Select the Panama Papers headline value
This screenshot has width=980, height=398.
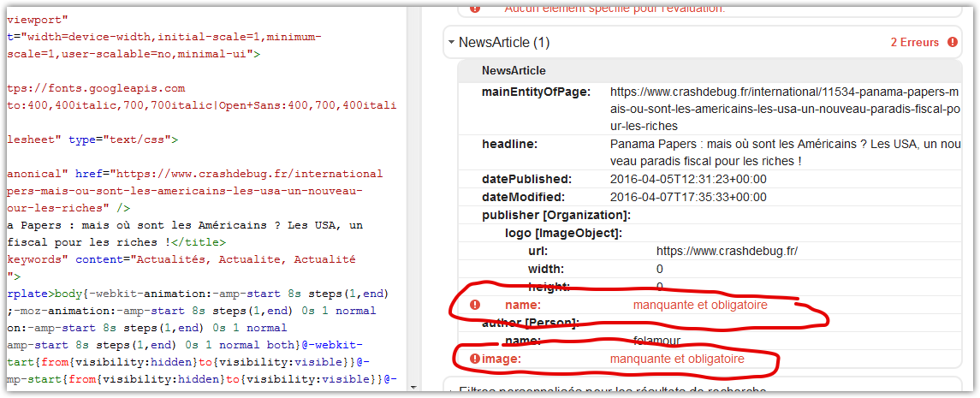[x=784, y=153]
